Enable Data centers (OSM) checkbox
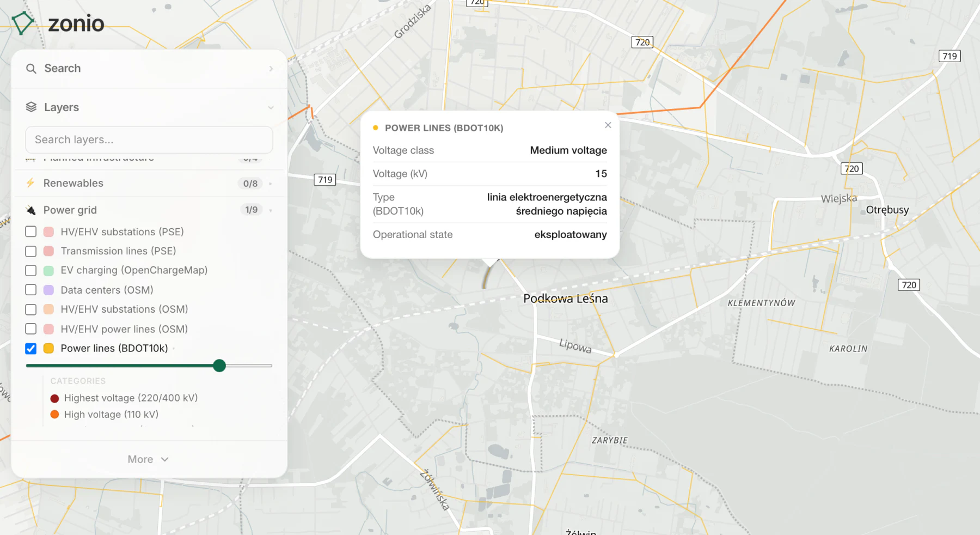The height and width of the screenshot is (535, 980). (x=31, y=290)
